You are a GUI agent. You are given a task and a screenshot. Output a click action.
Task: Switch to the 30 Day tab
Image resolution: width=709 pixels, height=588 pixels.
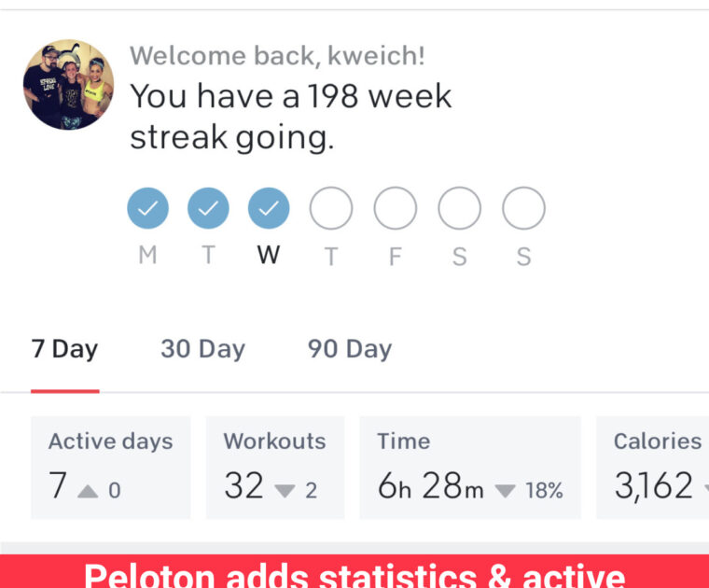pyautogui.click(x=202, y=350)
